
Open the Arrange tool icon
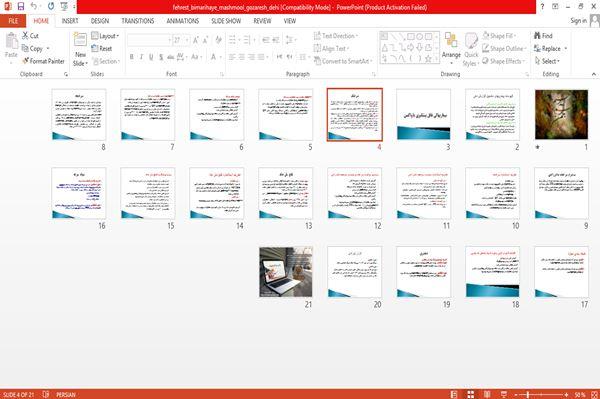[451, 40]
